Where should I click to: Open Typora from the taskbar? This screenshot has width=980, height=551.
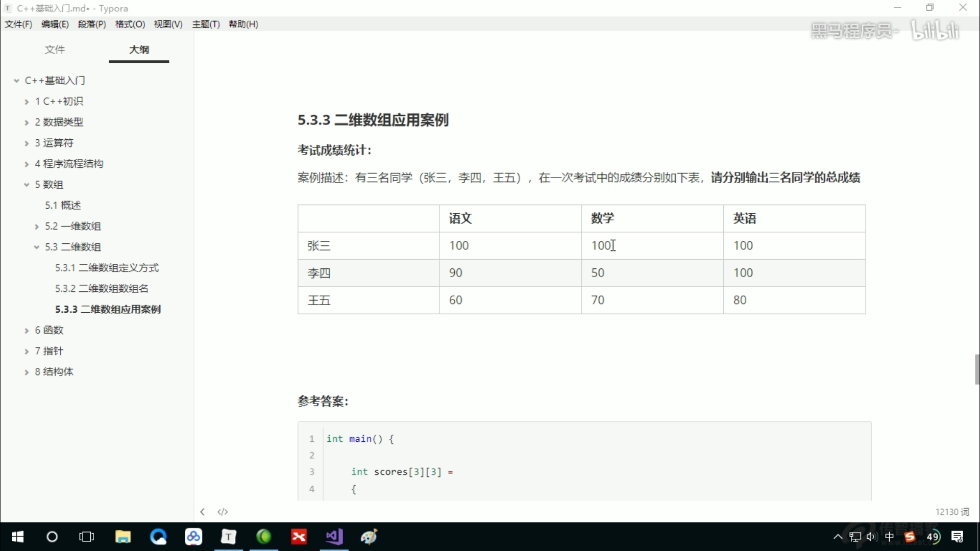tap(229, 537)
